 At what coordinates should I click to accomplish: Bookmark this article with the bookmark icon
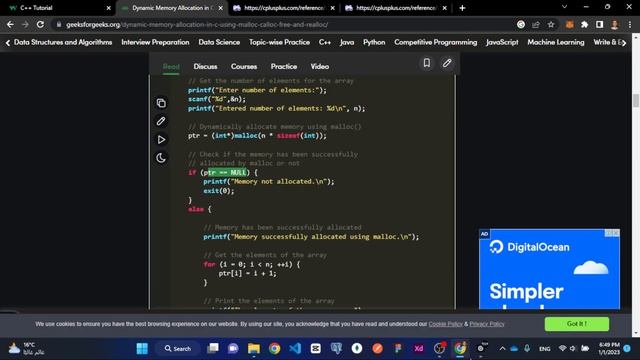427,63
